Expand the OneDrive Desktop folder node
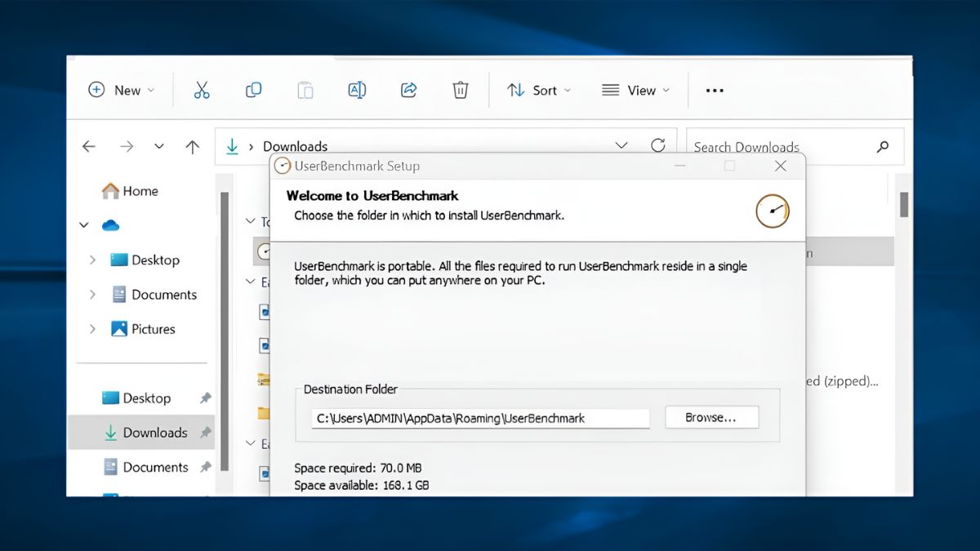Screen dimensions: 980x551 point(92,260)
